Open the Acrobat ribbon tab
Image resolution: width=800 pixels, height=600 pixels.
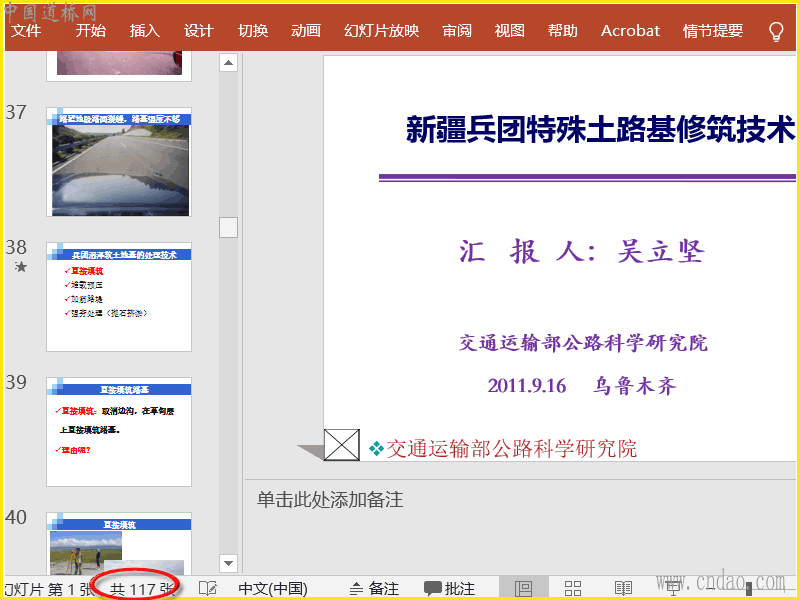(630, 31)
